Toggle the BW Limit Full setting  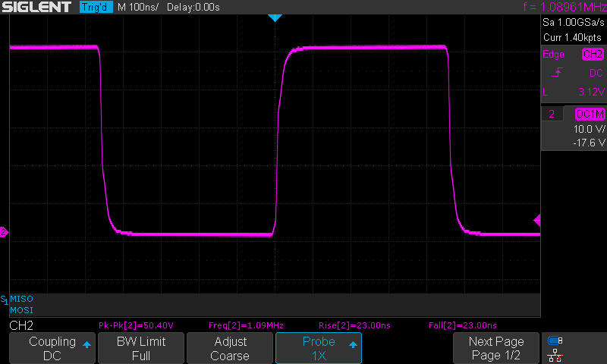[x=141, y=348]
